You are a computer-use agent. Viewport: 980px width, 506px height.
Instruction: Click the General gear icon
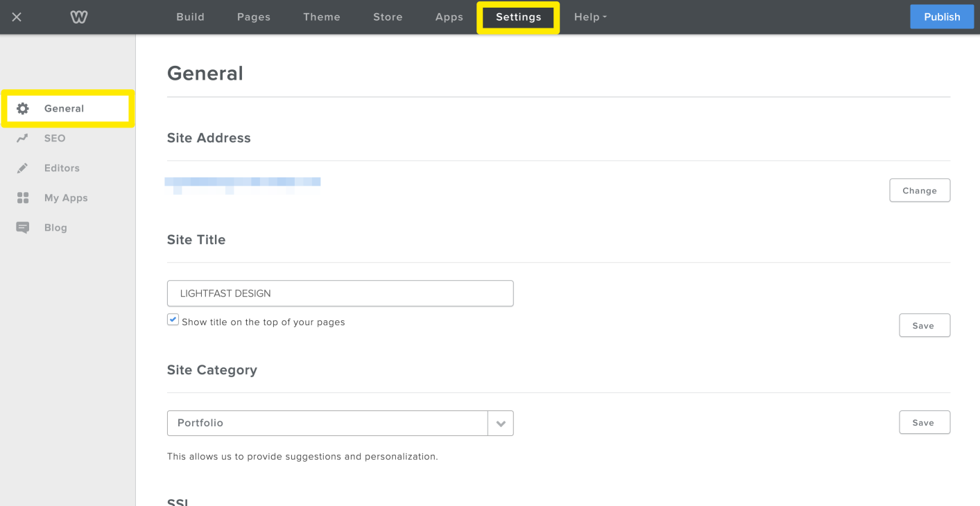pyautogui.click(x=23, y=108)
